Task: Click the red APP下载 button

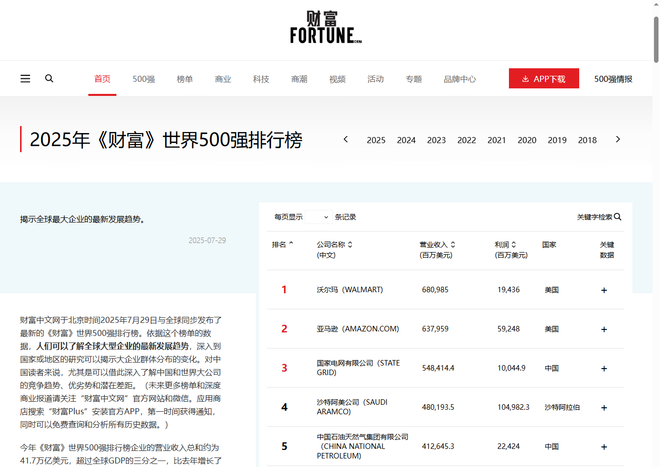Action: [x=544, y=78]
